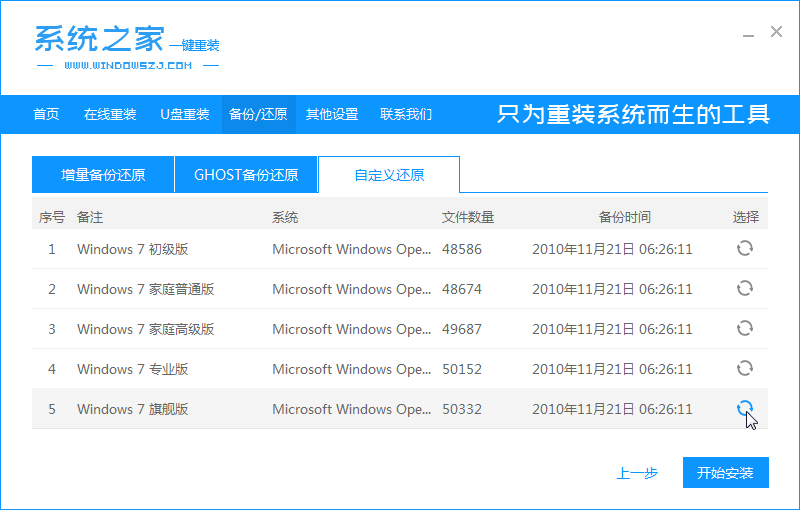Click restore icon for Windows 7 家庭高级版
This screenshot has height=510, width=800.
tap(744, 329)
